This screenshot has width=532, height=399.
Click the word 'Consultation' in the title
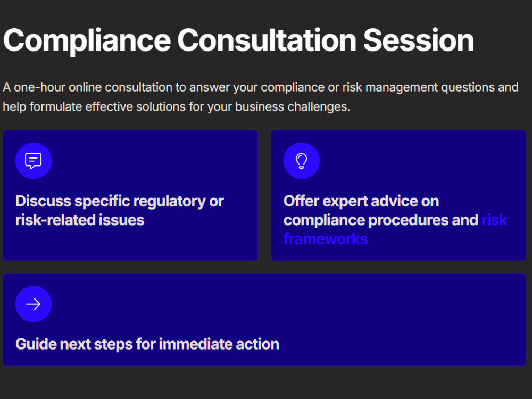[x=267, y=41]
